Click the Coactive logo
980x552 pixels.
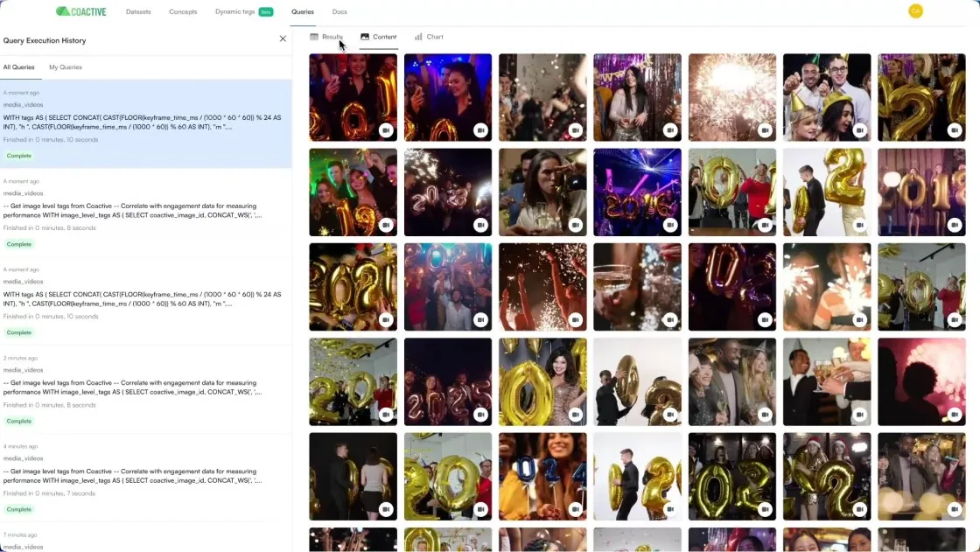coord(80,11)
